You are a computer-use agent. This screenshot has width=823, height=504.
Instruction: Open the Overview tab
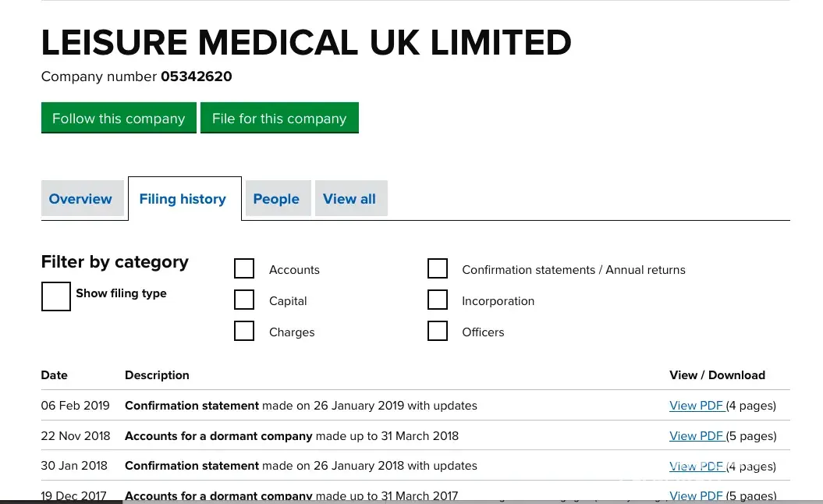click(x=80, y=199)
